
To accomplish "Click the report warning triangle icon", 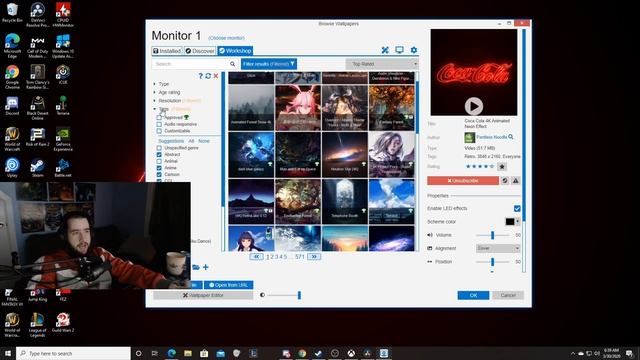I will point(516,180).
